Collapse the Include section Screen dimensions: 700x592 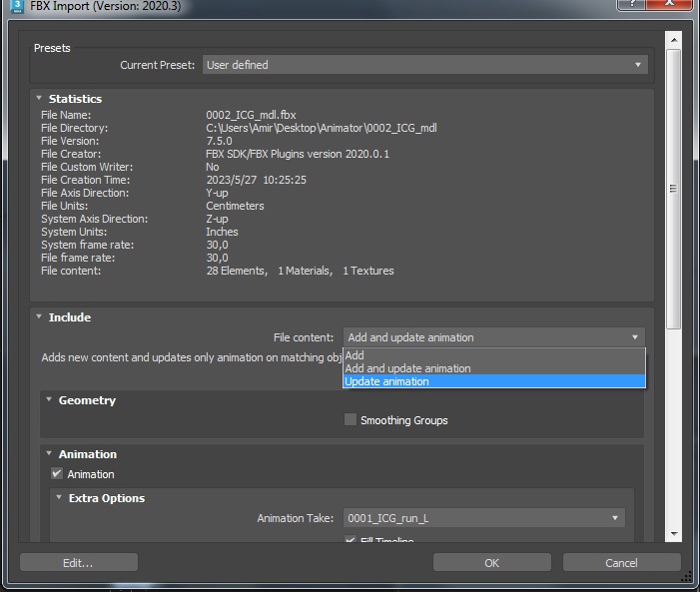pyautogui.click(x=39, y=316)
